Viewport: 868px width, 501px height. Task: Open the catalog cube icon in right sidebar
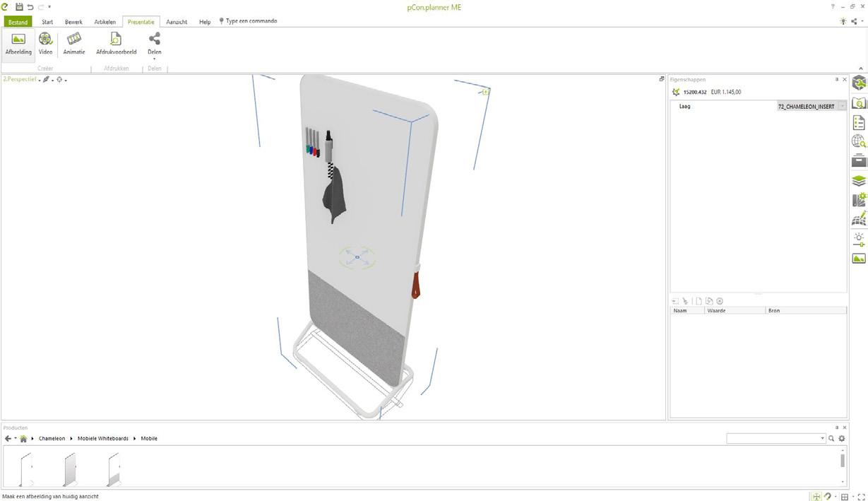(x=859, y=83)
